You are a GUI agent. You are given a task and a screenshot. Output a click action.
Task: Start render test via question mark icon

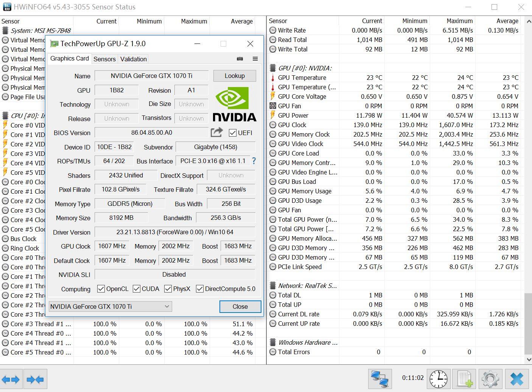click(254, 161)
